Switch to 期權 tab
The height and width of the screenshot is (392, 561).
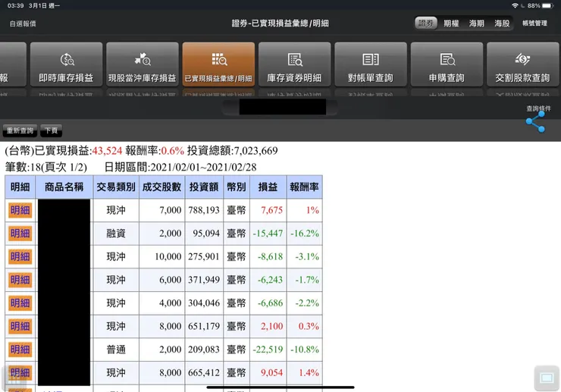[451, 24]
